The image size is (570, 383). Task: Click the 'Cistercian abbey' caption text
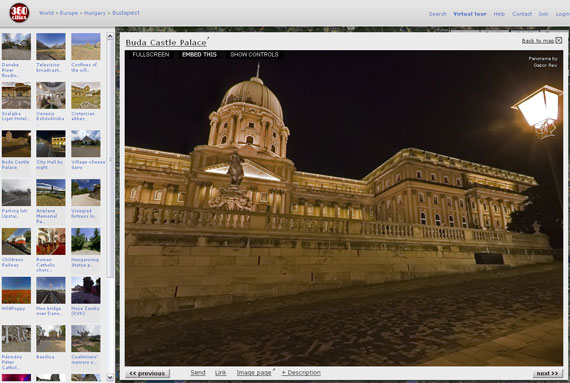click(x=83, y=116)
